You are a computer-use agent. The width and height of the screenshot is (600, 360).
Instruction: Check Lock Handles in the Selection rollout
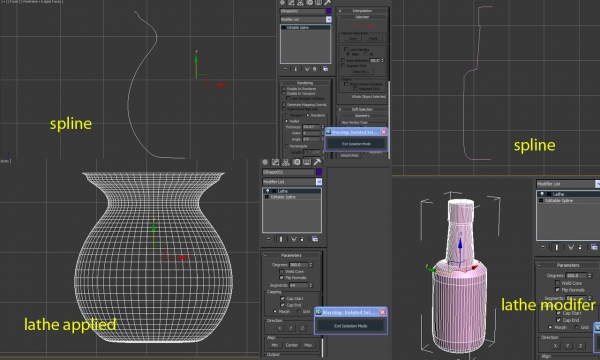346,49
